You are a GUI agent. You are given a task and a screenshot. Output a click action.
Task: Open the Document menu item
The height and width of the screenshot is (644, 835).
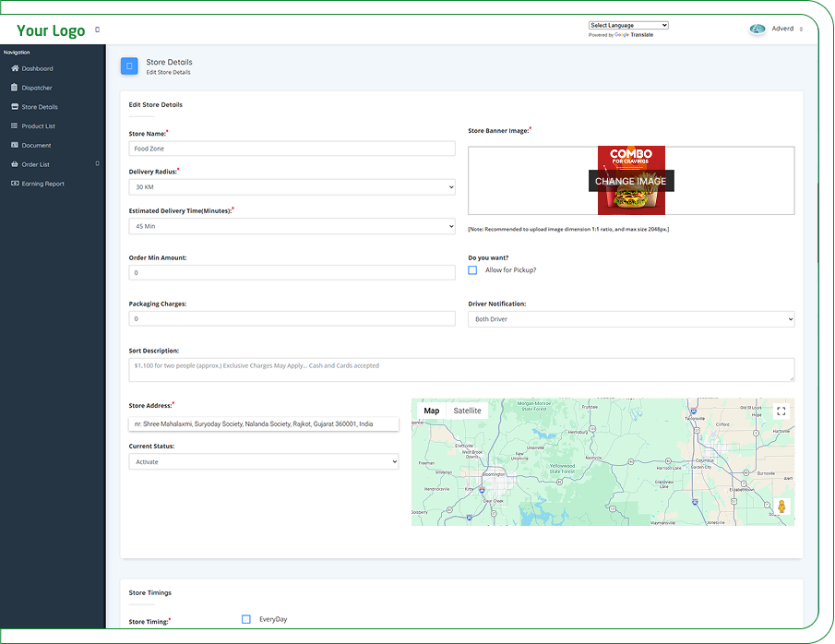(x=36, y=146)
